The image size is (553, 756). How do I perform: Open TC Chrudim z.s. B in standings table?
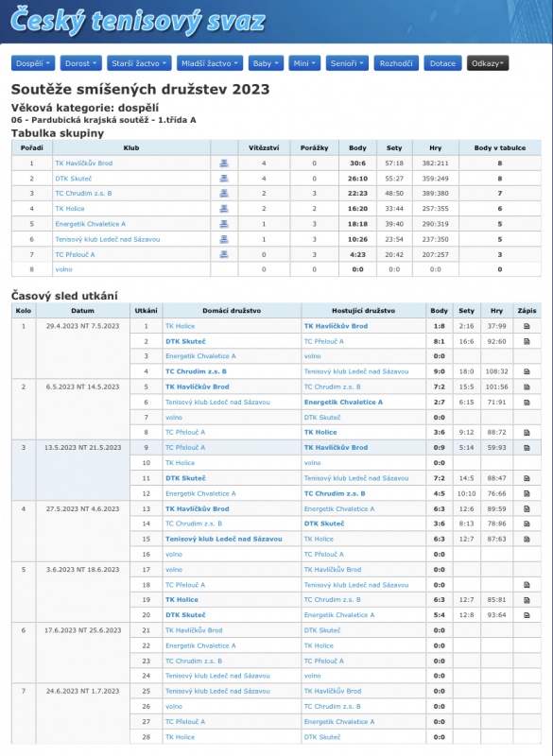[83, 194]
